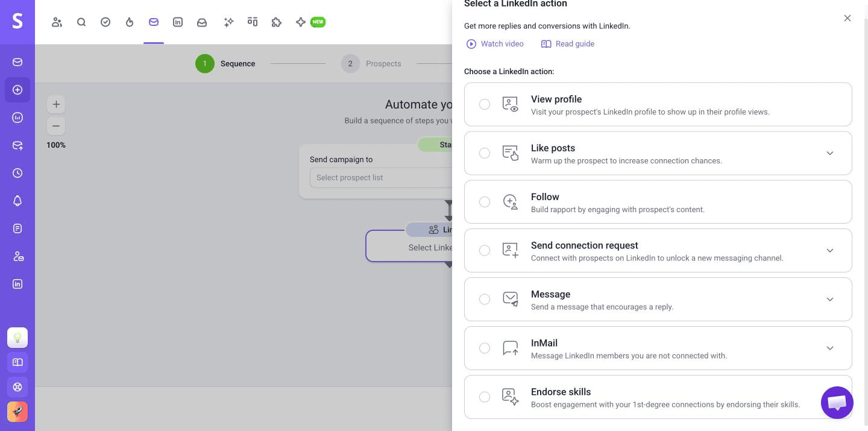Image resolution: width=868 pixels, height=431 pixels.
Task: Click the Message action envelope icon
Action: 511,299
